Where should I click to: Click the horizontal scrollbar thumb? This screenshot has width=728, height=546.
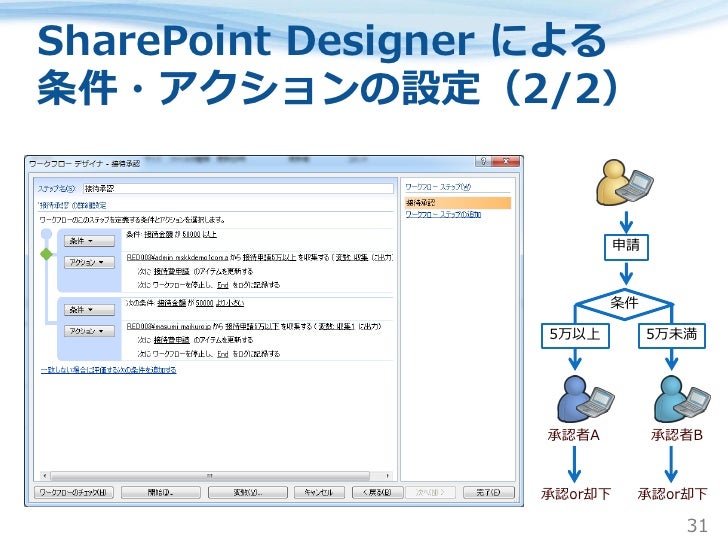coord(210,476)
